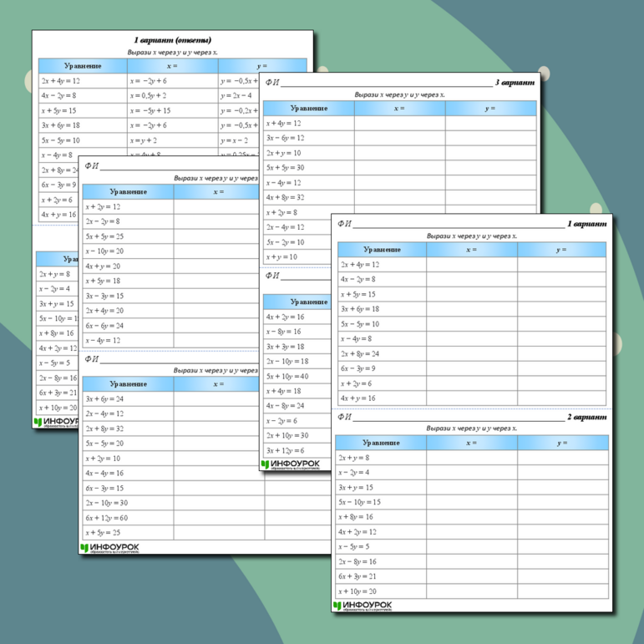Click the ФИ name line beside "2 вариант"
This screenshot has height=644, width=644.
(459, 418)
